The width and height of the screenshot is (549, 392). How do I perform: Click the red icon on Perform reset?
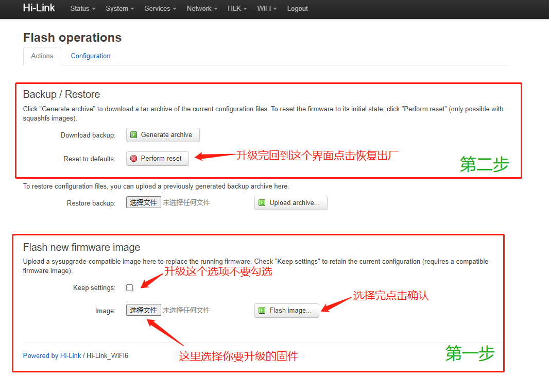(134, 159)
